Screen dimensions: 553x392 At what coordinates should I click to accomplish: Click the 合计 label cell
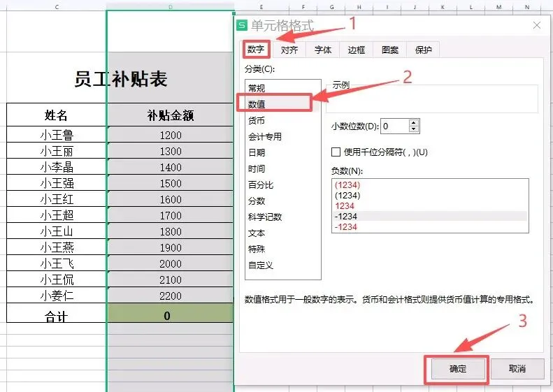pyautogui.click(x=57, y=313)
